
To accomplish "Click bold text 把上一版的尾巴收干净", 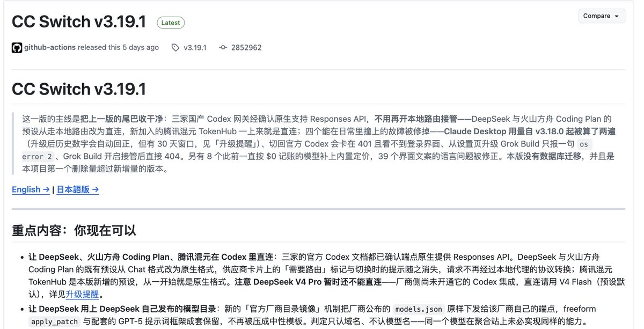I will (x=122, y=119).
